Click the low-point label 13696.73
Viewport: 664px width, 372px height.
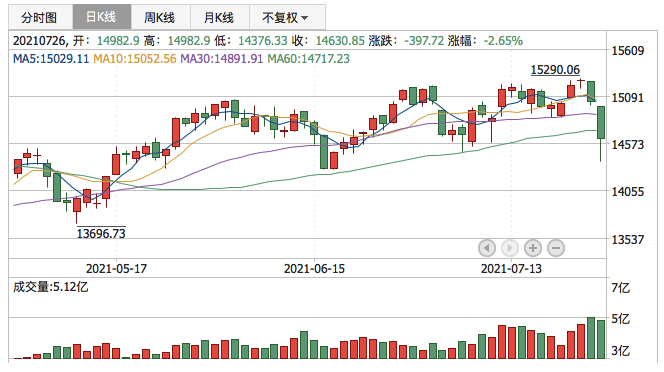pos(101,233)
